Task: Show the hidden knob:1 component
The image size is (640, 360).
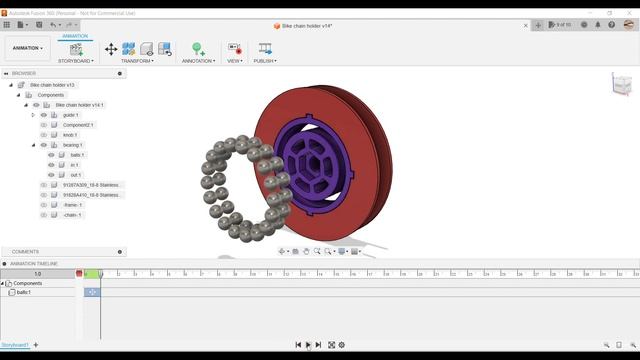Action: [44, 135]
